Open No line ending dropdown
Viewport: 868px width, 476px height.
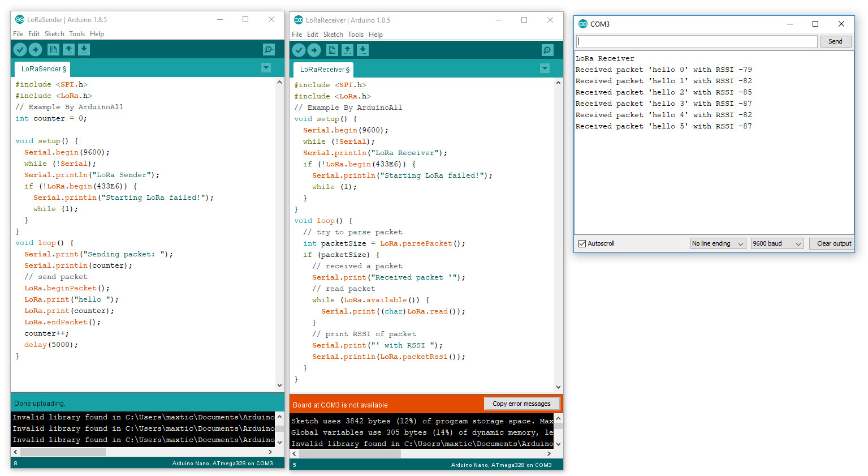click(718, 243)
